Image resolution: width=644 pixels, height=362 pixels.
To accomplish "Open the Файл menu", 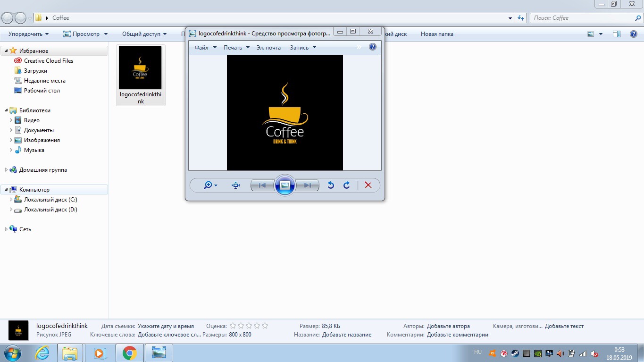I will 201,48.
